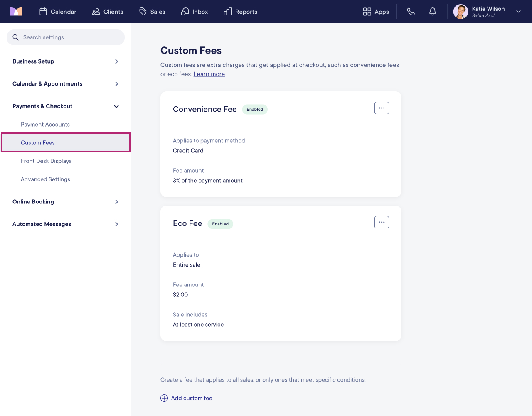Open the Apps grid icon
This screenshot has height=416, width=532.
pos(367,12)
